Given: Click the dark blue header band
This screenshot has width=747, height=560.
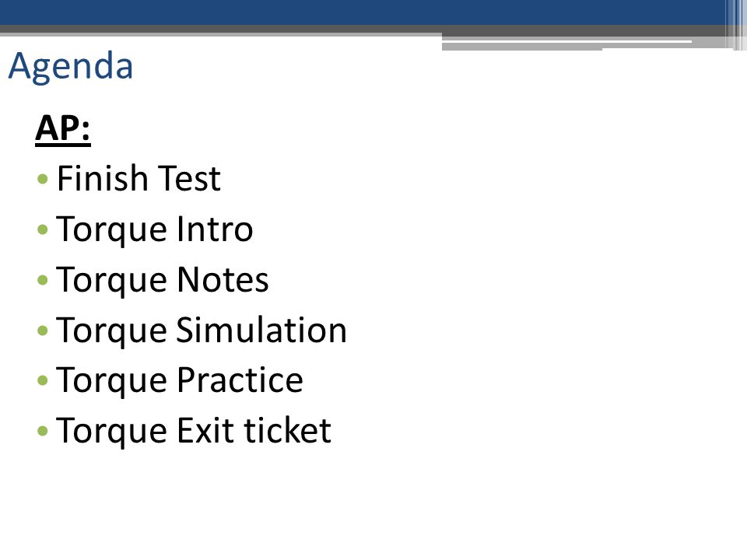Looking at the screenshot, I should coord(362,12).
